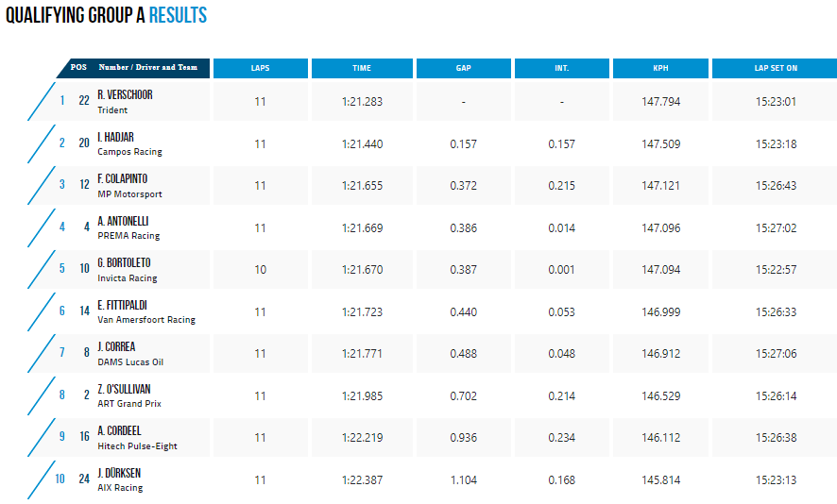837x504 pixels.
Task: Select the GAP column header
Action: (x=463, y=68)
